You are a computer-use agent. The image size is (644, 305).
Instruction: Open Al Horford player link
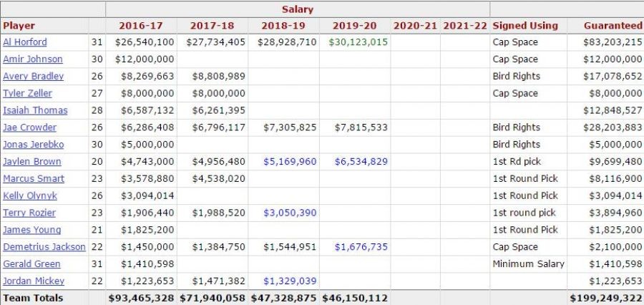click(x=25, y=42)
